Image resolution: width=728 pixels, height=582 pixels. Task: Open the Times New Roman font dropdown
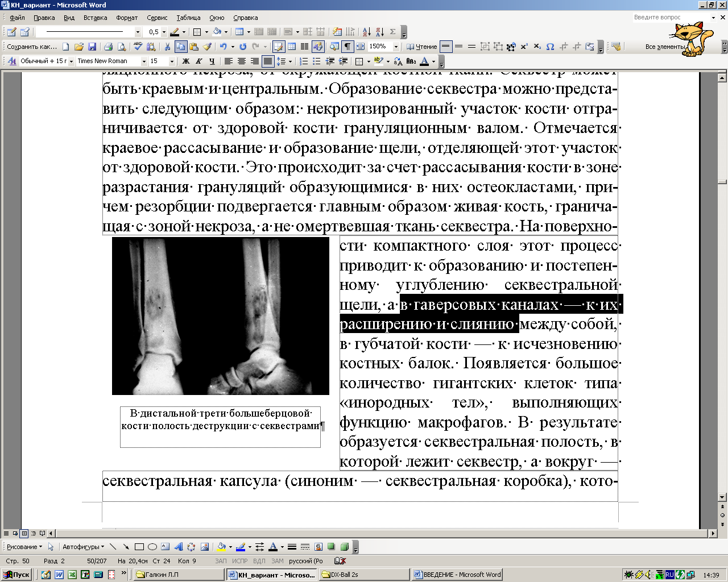[x=143, y=61]
